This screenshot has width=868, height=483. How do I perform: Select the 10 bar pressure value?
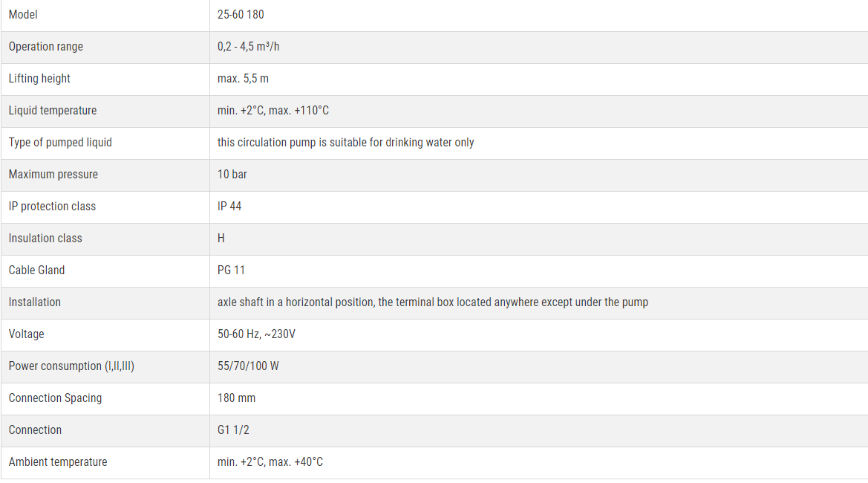pos(232,175)
